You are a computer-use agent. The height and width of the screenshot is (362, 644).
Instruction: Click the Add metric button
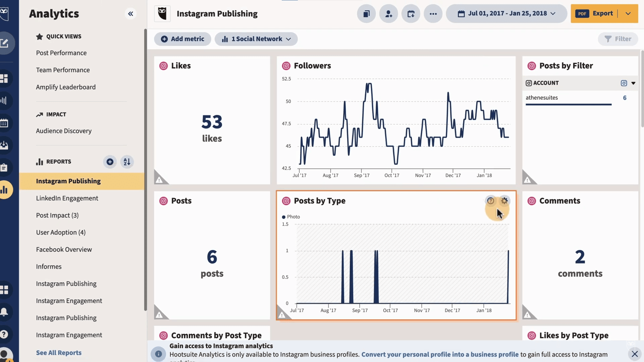pos(182,39)
